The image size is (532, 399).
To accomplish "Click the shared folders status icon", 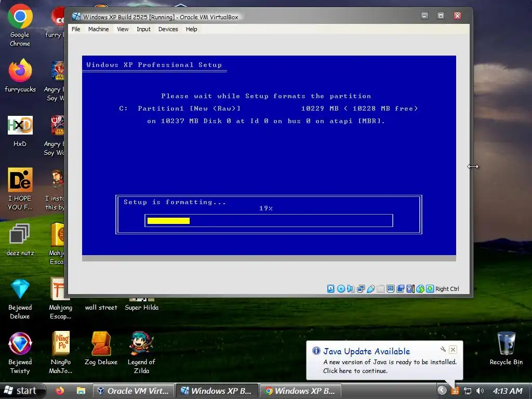I will coord(380,289).
